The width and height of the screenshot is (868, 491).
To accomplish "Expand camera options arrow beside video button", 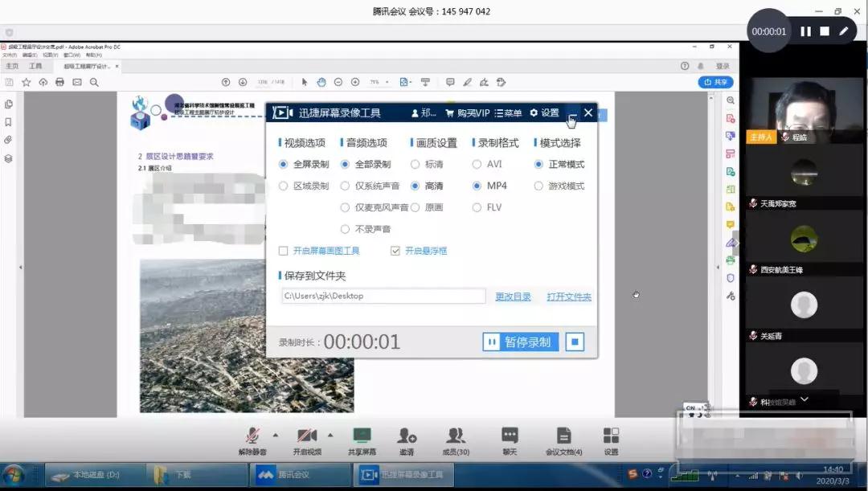I will point(330,435).
